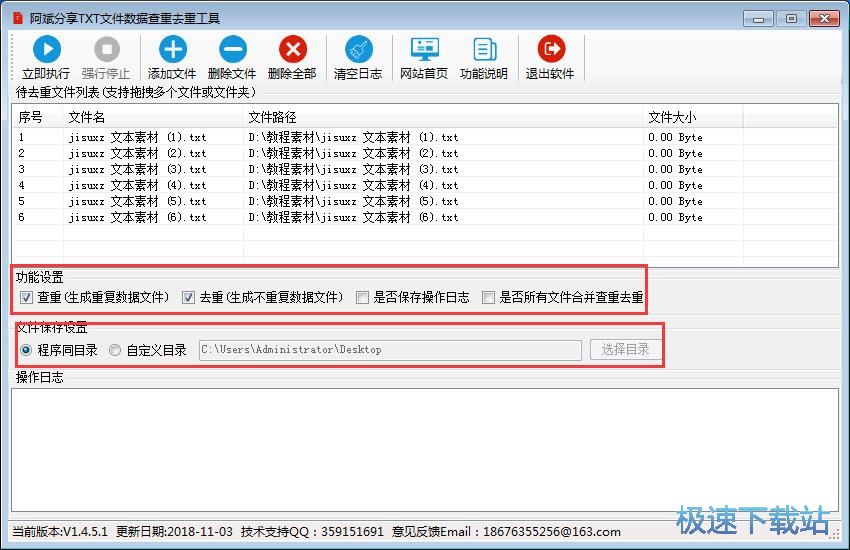The image size is (850, 550).
Task: Enable 是否保存操作日志 checkbox
Action: pos(362,297)
